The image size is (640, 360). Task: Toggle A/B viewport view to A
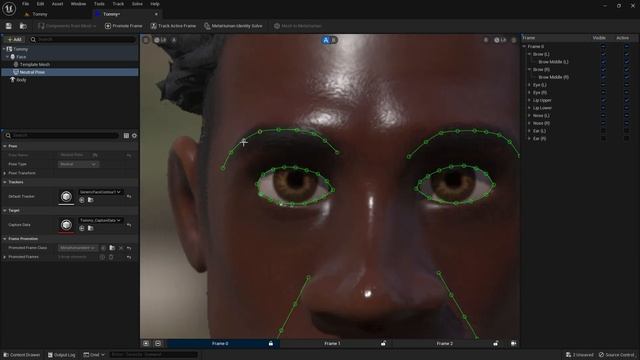coord(326,40)
